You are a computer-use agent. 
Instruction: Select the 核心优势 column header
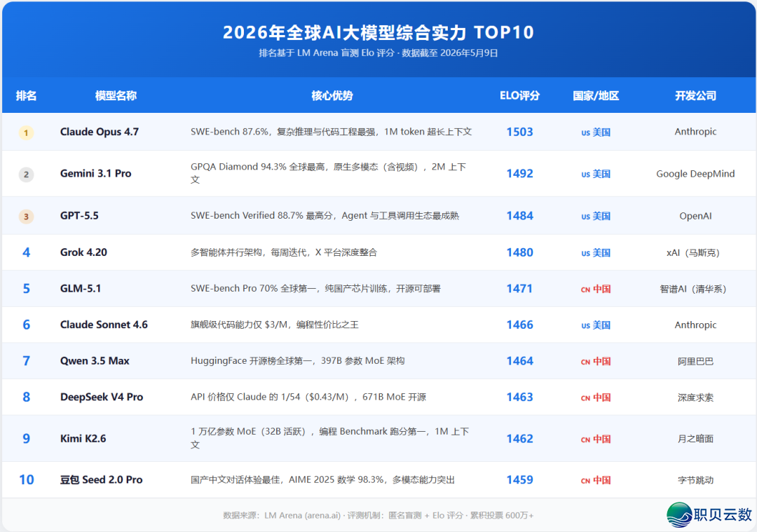332,95
